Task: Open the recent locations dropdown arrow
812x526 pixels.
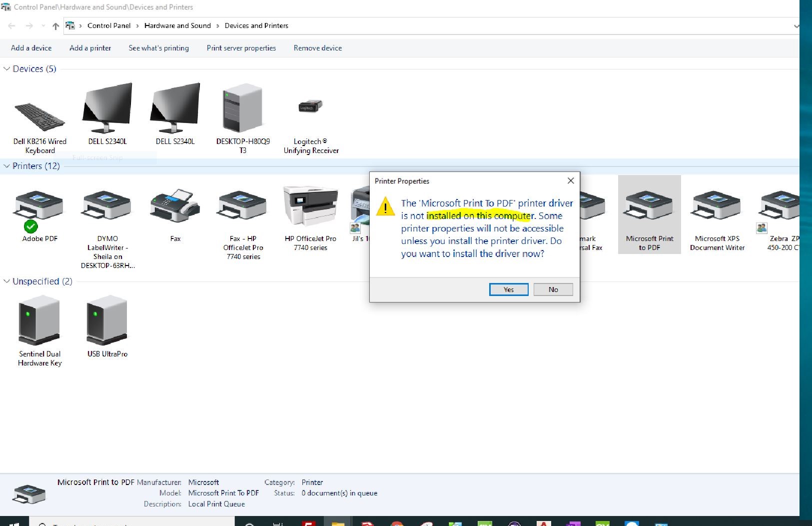Action: pyautogui.click(x=43, y=26)
